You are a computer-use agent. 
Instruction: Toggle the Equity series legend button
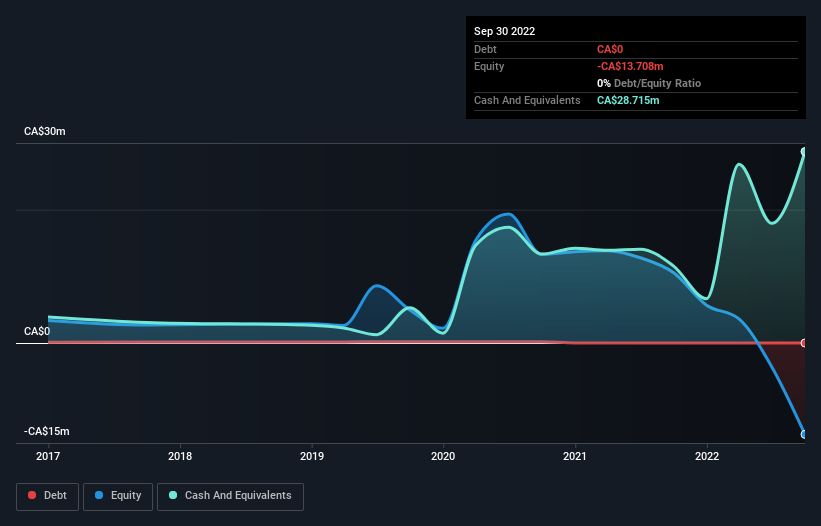coord(118,496)
